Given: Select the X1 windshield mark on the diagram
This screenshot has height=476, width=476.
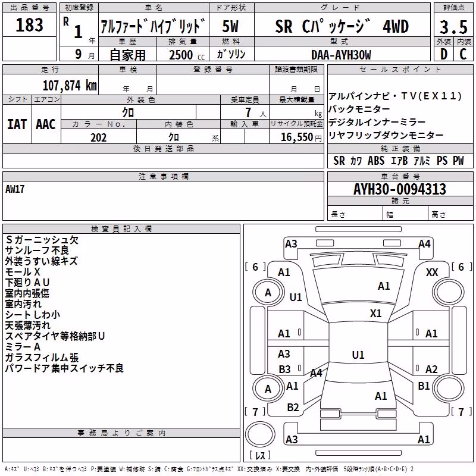Looking at the screenshot, I should (376, 314).
